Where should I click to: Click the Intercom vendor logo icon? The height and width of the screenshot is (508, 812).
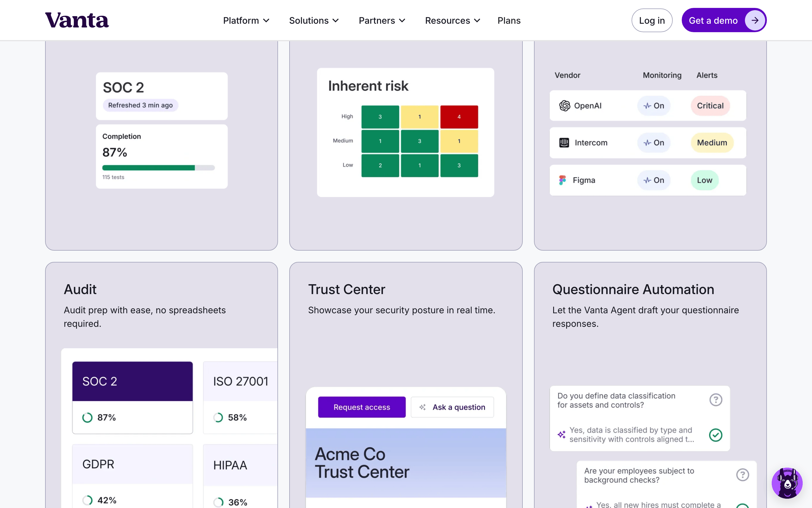click(564, 143)
